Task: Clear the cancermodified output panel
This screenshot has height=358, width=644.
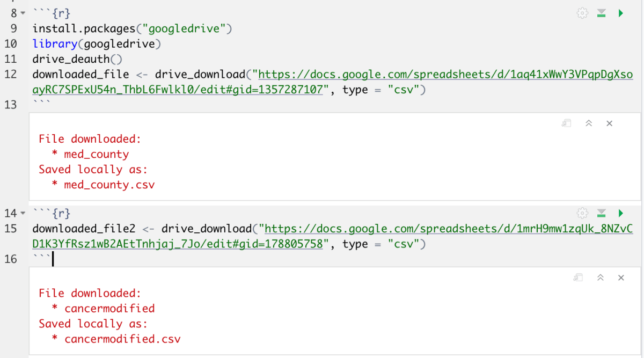Action: pyautogui.click(x=621, y=277)
